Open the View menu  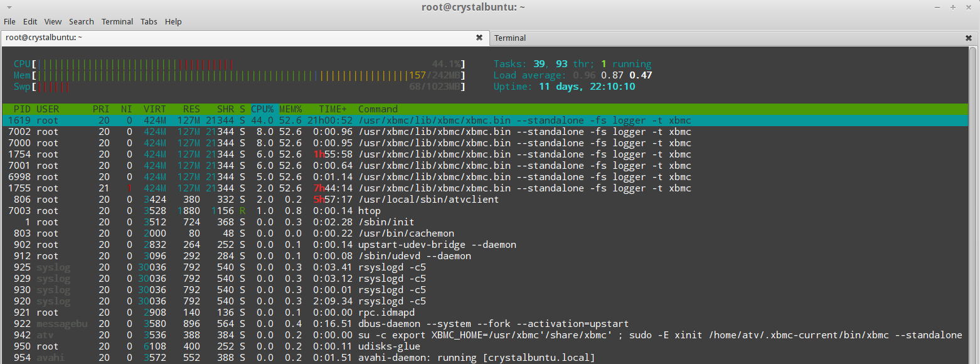[x=53, y=21]
